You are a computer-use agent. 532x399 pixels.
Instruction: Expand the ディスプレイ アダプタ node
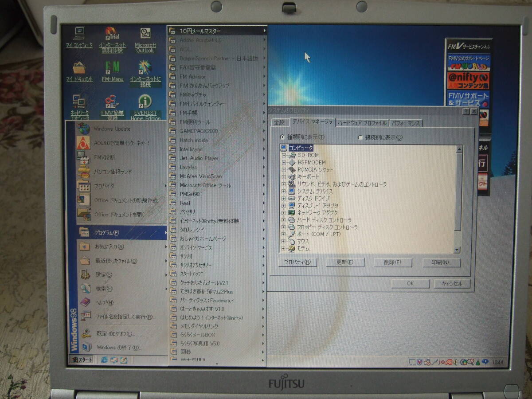284,206
